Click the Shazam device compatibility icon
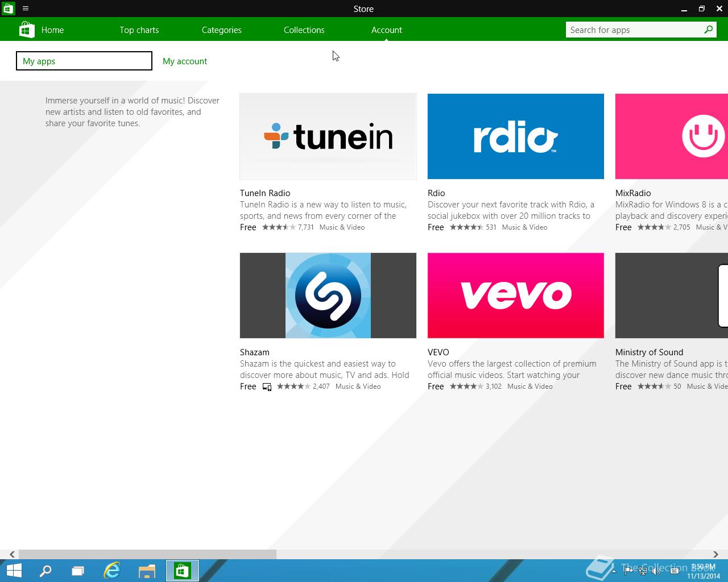The height and width of the screenshot is (582, 728). tap(267, 387)
